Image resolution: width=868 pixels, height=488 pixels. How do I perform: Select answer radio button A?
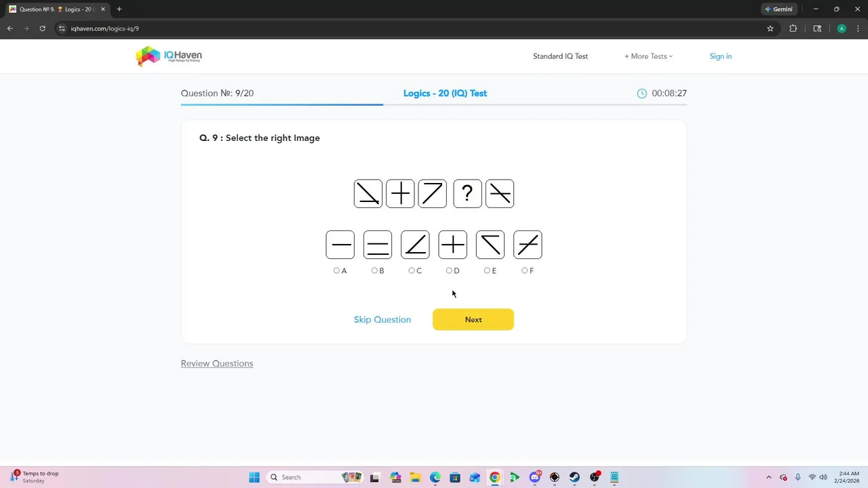click(336, 270)
